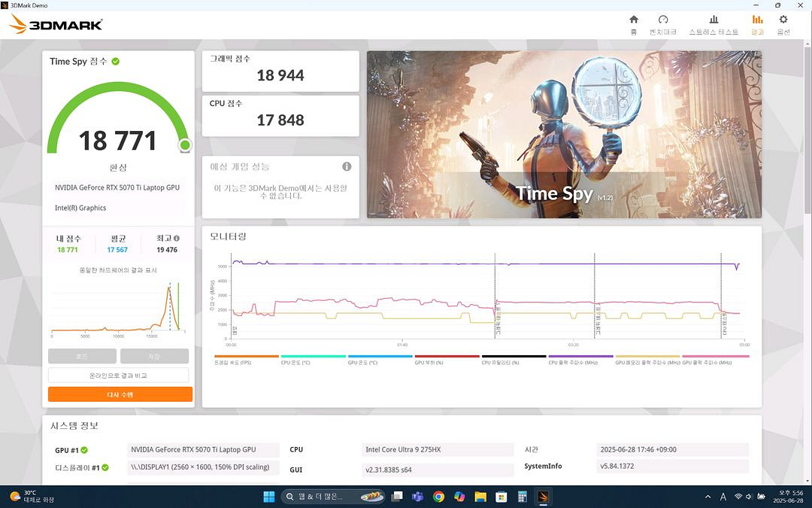
Task: Toggle the purple CPU clock frequency legend
Action: tap(580, 359)
